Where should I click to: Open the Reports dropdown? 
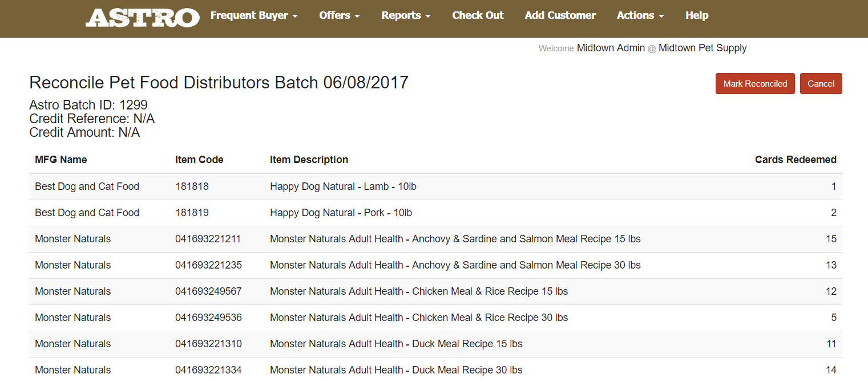[406, 15]
